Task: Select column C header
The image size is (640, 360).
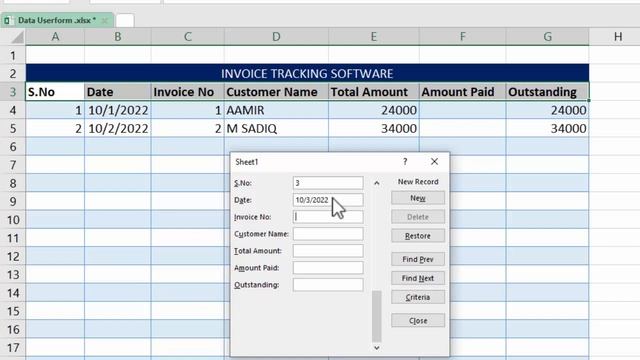Action: (187, 37)
